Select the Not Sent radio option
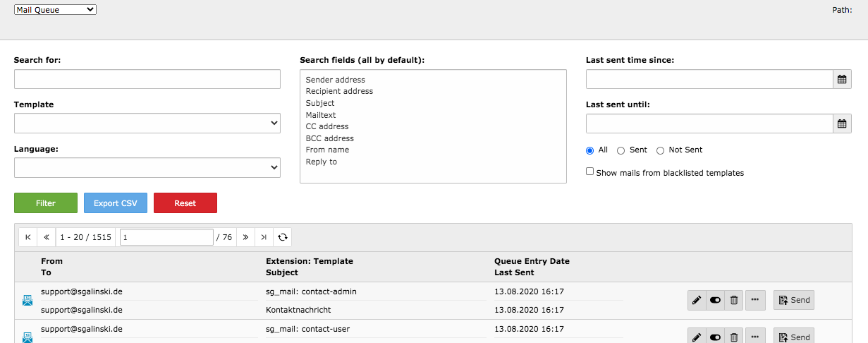This screenshot has width=868, height=343. [x=661, y=150]
